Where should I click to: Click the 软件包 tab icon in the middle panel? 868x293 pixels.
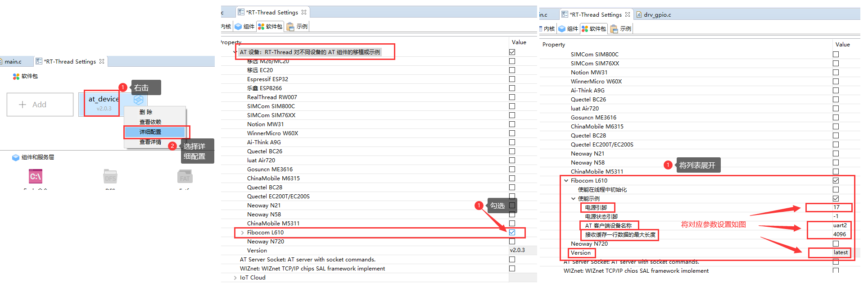[261, 27]
